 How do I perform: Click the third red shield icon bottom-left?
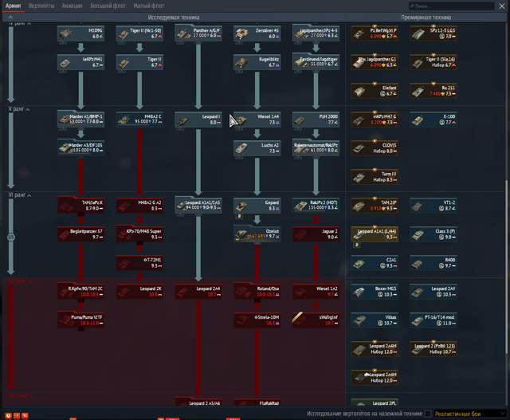pos(25,416)
